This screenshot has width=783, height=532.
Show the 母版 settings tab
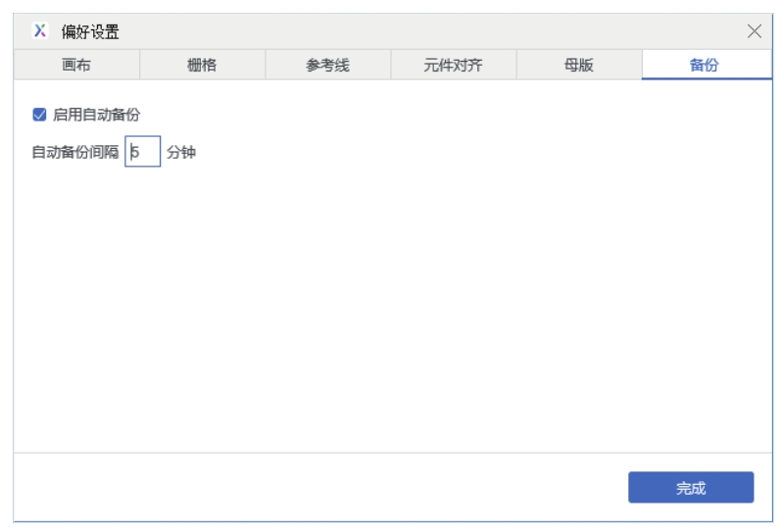578,66
